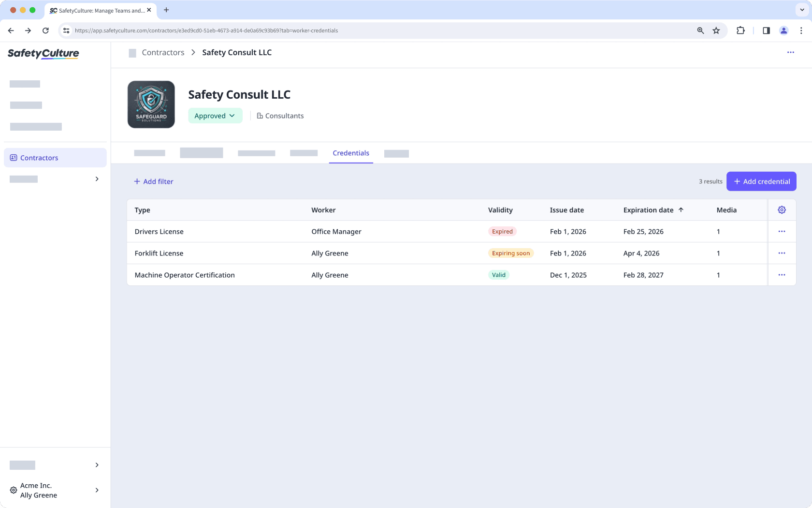This screenshot has height=508, width=812.
Task: Open the page options ellipsis menu
Action: [791, 52]
